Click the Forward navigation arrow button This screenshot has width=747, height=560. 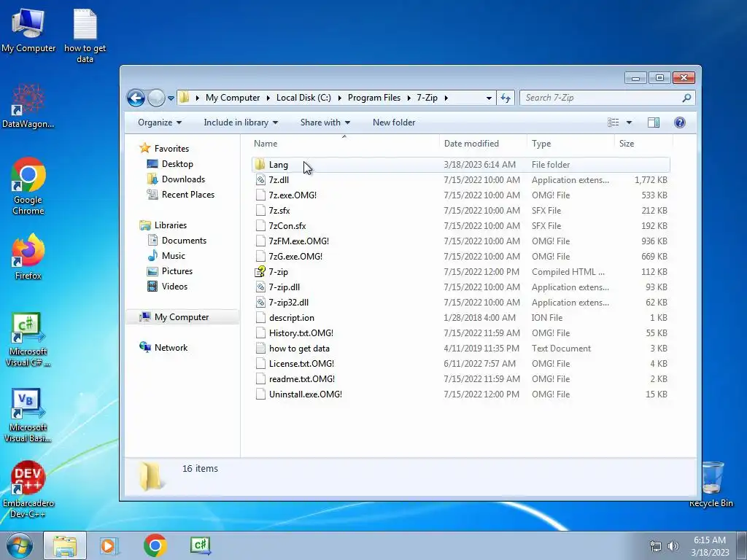tap(156, 98)
